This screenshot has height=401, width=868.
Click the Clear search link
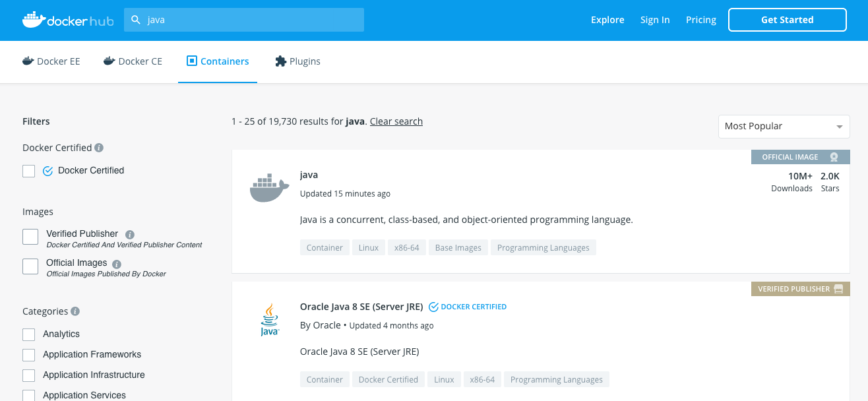coord(396,121)
